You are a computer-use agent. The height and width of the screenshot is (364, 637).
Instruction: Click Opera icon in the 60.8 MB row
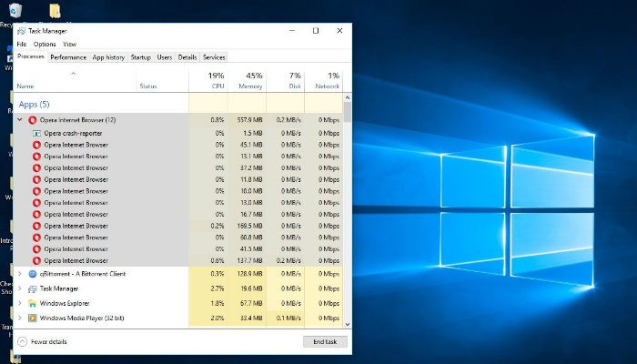[x=36, y=238]
